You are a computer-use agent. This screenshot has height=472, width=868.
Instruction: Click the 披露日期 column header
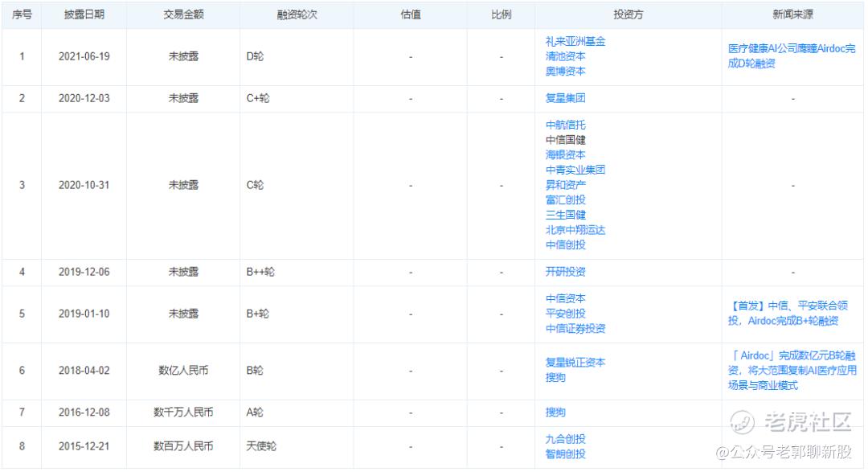(x=84, y=15)
